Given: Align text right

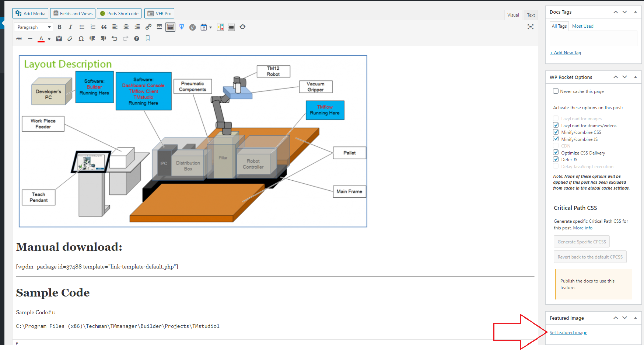Looking at the screenshot, I should 137,27.
